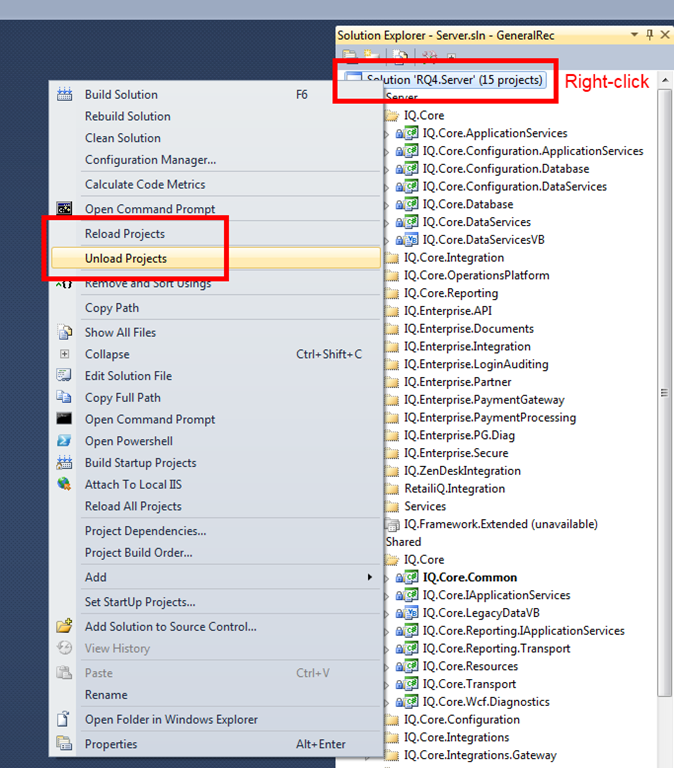Image resolution: width=674 pixels, height=768 pixels.
Task: Click C# project icon of IQ.Core.Database
Action: tap(412, 204)
